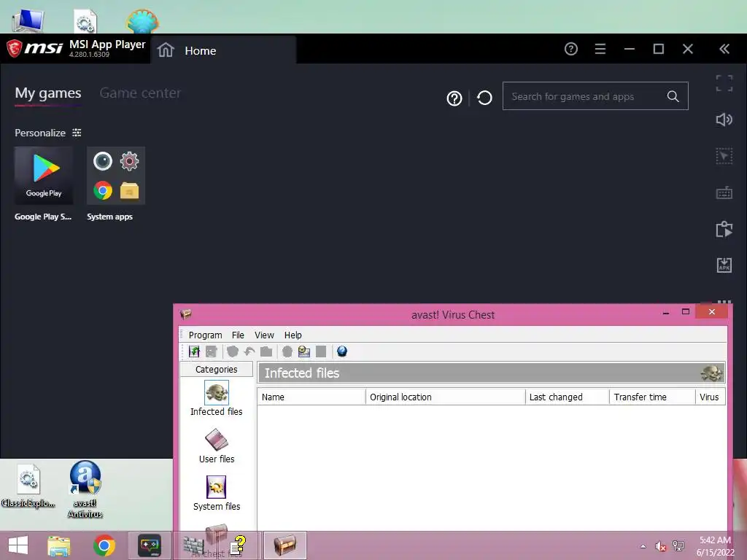Click the search magnifier icon
Viewport: 747px width, 560px height.
[x=673, y=96]
